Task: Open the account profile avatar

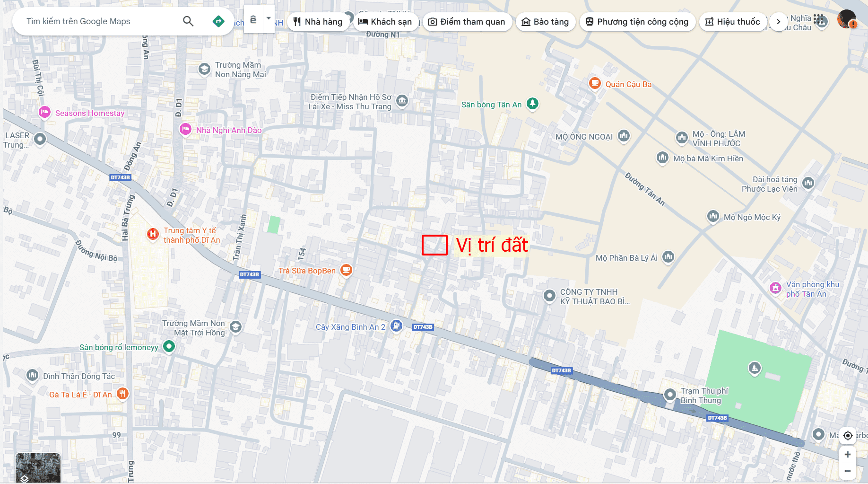Action: pyautogui.click(x=846, y=20)
